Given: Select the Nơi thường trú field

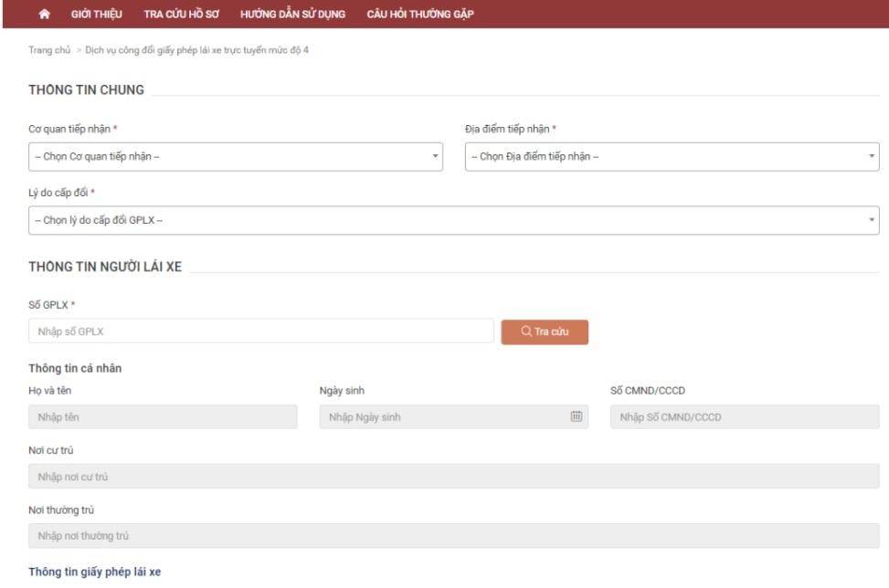Looking at the screenshot, I should point(453,536).
